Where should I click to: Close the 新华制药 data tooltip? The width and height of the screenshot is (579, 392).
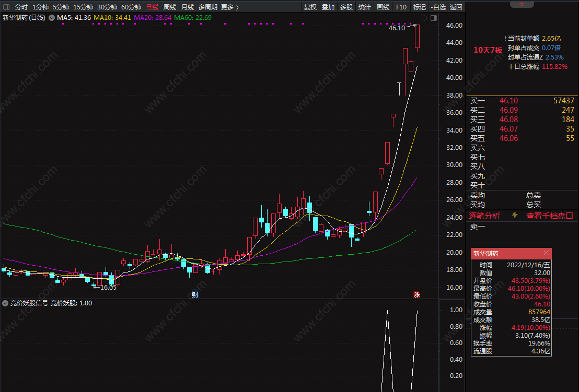(x=546, y=253)
